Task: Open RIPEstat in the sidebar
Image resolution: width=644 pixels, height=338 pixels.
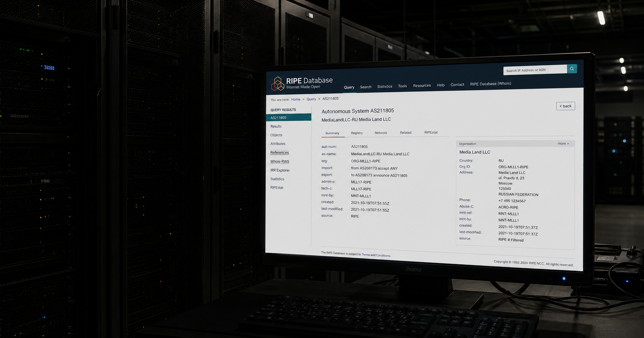Action: [277, 188]
